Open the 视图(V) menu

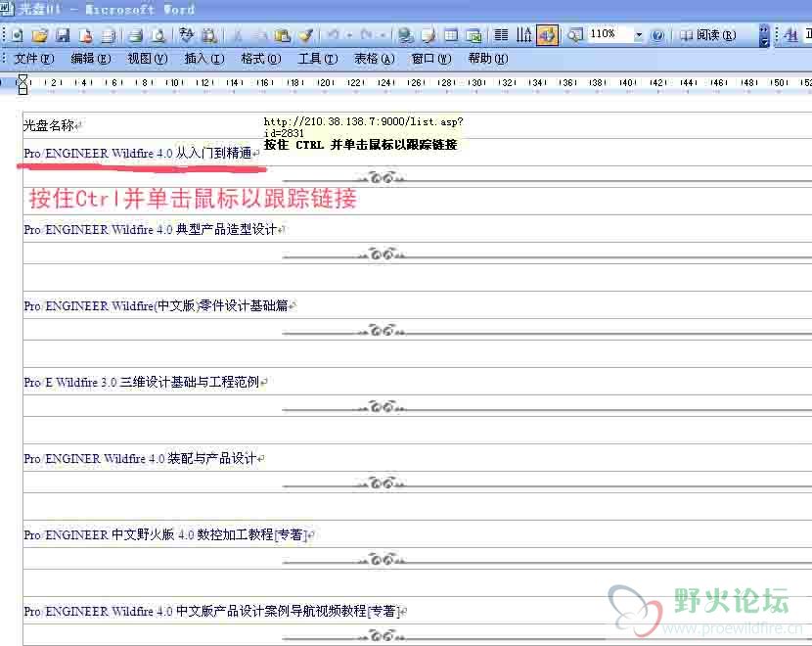(x=148, y=59)
